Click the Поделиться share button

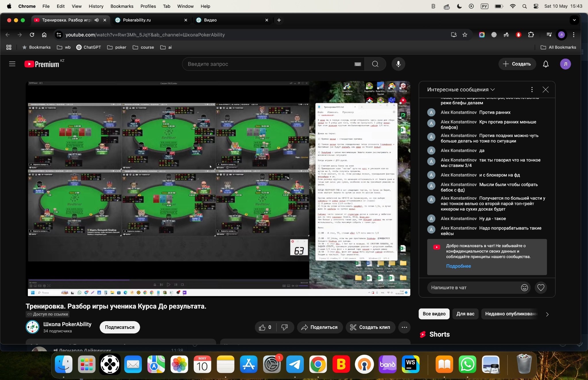320,327
